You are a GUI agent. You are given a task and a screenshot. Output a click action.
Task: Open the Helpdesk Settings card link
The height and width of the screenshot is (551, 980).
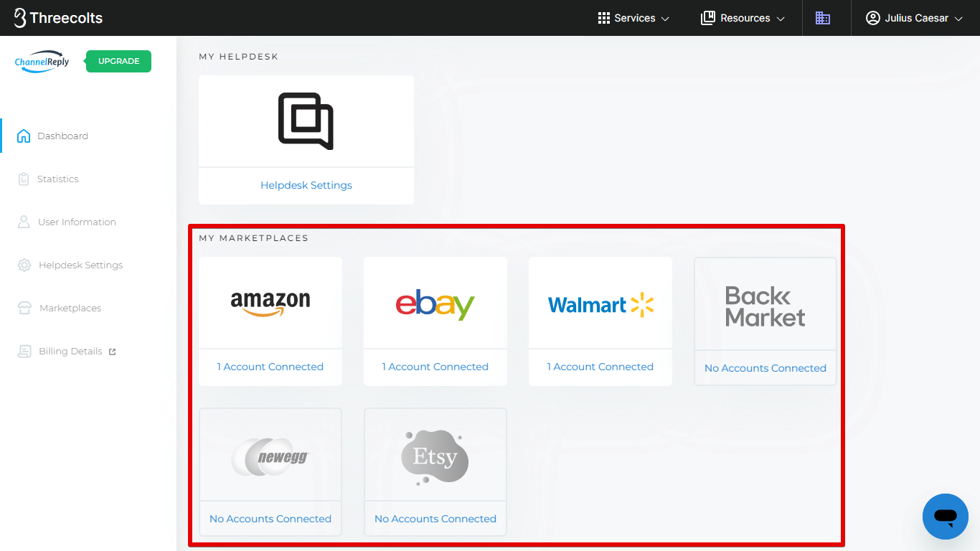coord(306,185)
